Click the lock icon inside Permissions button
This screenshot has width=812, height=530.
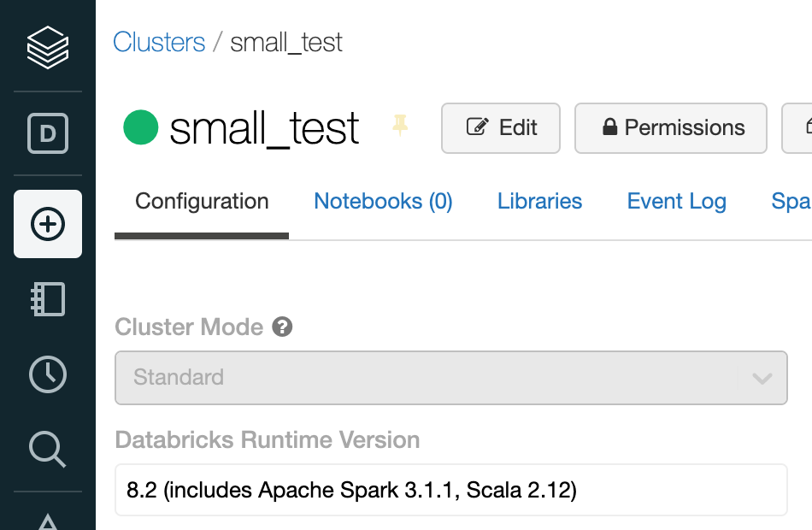(609, 127)
